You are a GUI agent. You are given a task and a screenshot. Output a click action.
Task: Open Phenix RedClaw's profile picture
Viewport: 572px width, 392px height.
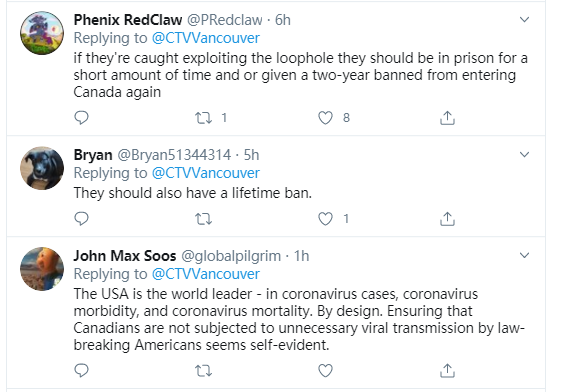tap(42, 33)
